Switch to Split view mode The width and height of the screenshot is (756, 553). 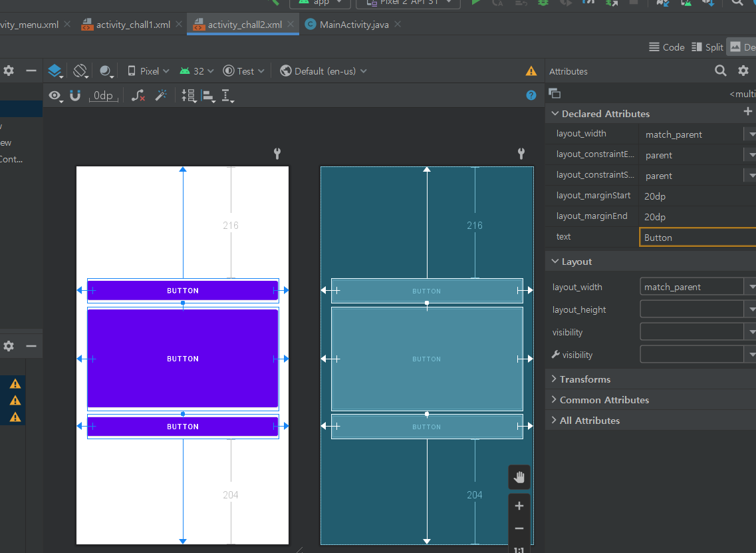pyautogui.click(x=707, y=47)
